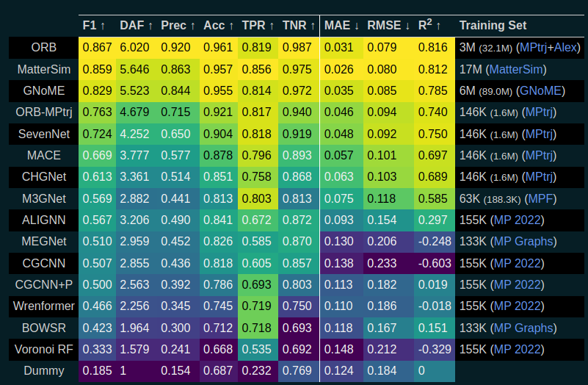Viewport: 588px width, 385px height.
Task: Select the ORB-MPtrj model name
Action: (44, 112)
